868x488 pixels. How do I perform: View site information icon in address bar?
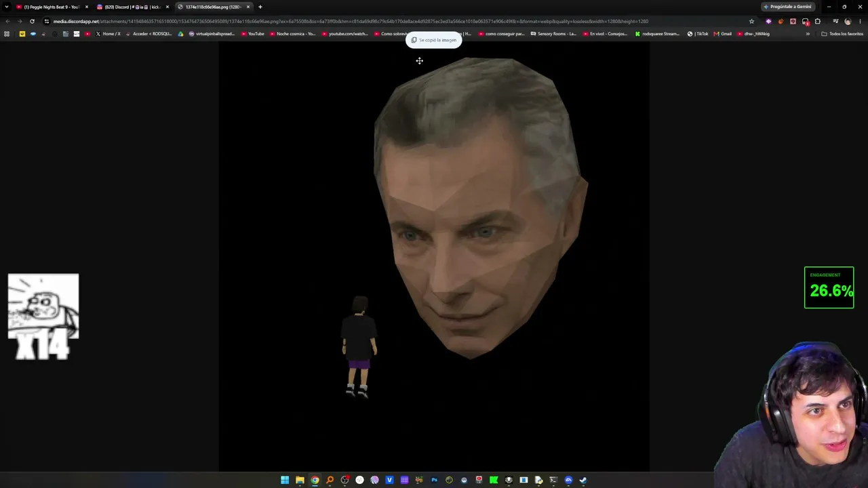click(47, 21)
